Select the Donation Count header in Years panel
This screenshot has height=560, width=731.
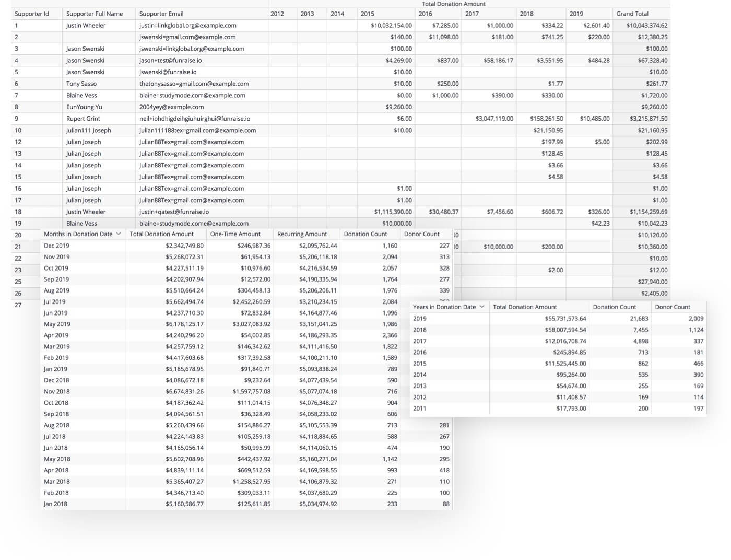(x=615, y=307)
